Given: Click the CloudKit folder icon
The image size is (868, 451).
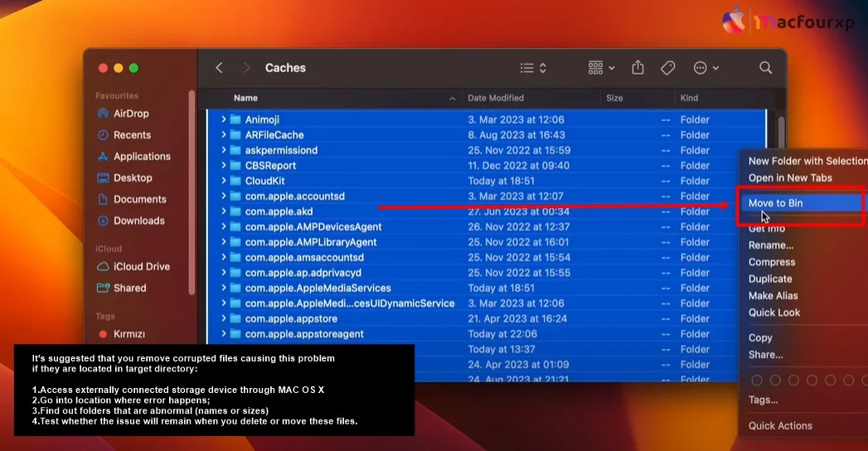Looking at the screenshot, I should point(235,181).
